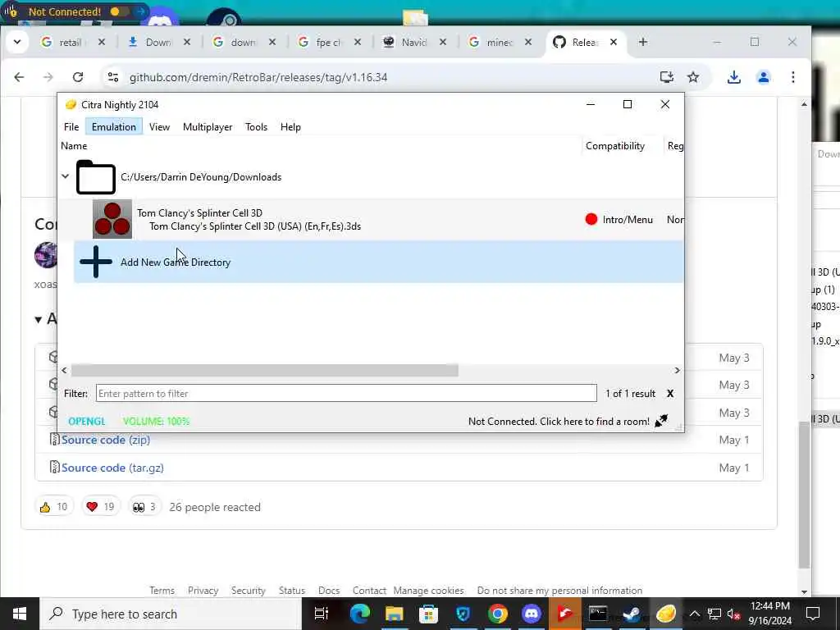Open the Help menu in Citra

coord(290,127)
